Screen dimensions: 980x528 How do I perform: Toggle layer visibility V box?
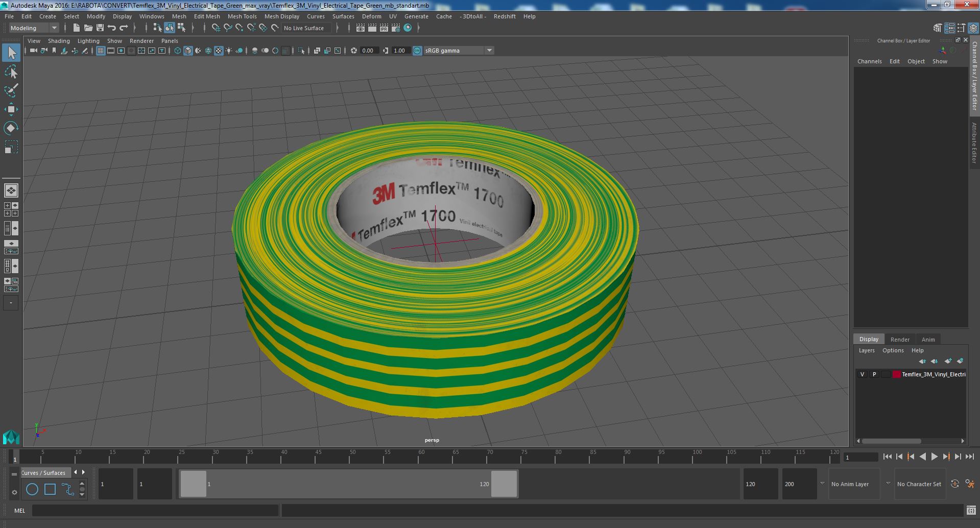tap(863, 374)
